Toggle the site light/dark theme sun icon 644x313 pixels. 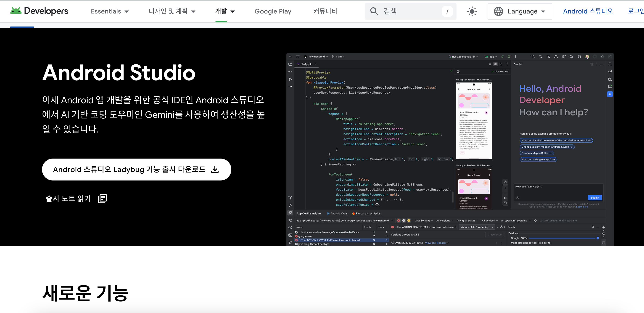coord(472,11)
